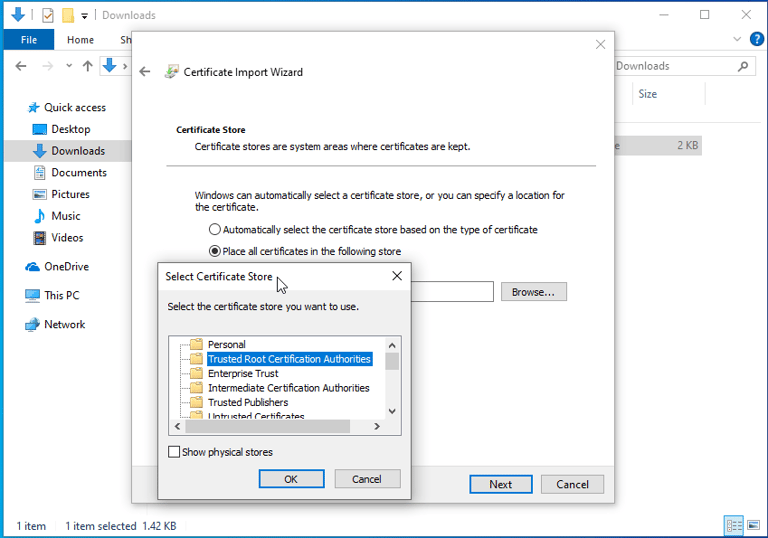Select the Trusted Publishers store
This screenshot has height=538, width=768.
tap(248, 402)
